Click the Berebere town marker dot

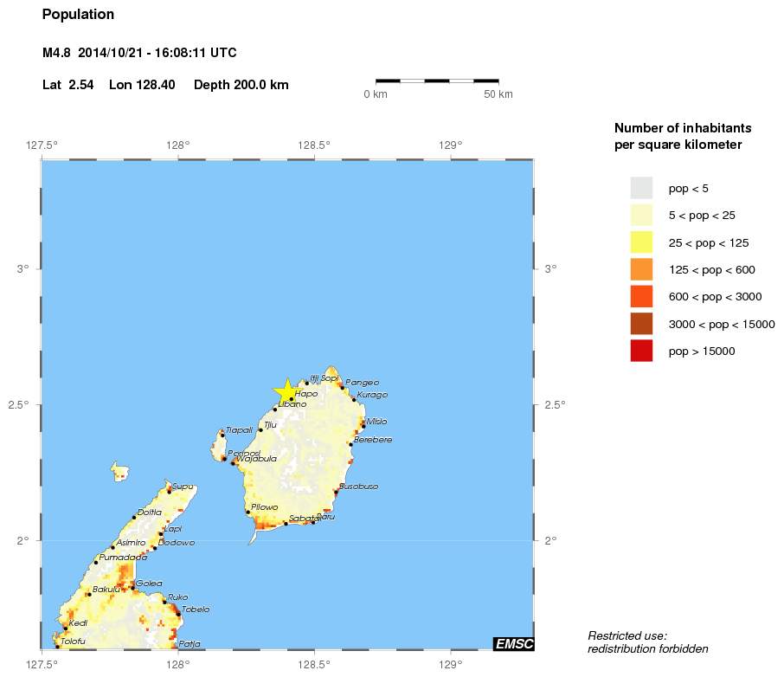click(350, 444)
